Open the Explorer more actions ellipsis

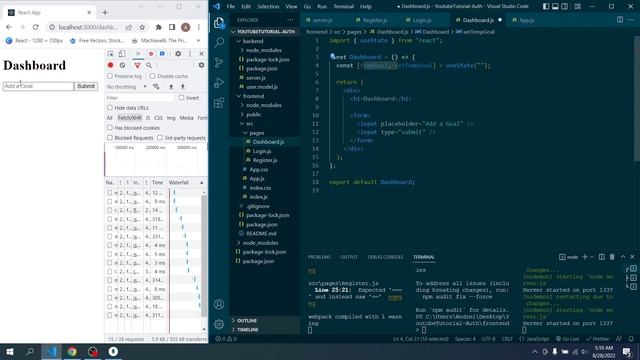tap(290, 20)
